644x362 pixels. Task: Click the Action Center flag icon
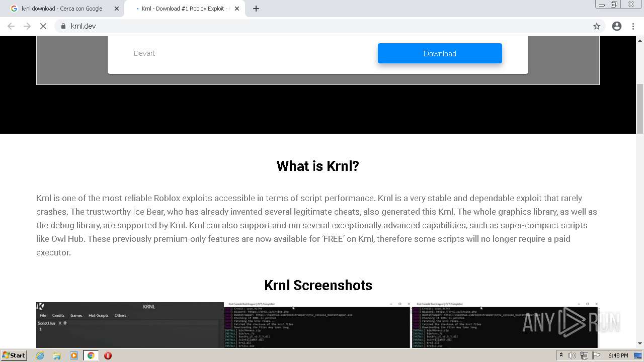(596, 355)
